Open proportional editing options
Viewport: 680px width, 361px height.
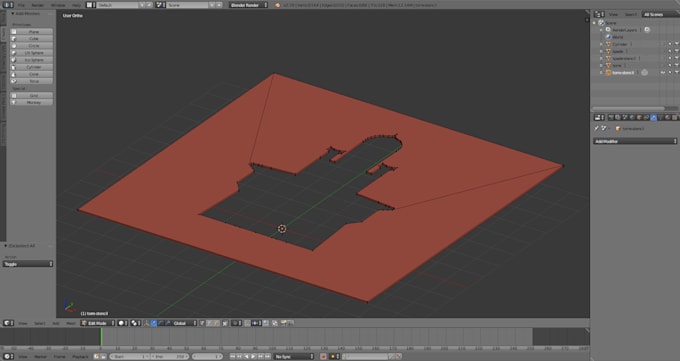coord(236,323)
